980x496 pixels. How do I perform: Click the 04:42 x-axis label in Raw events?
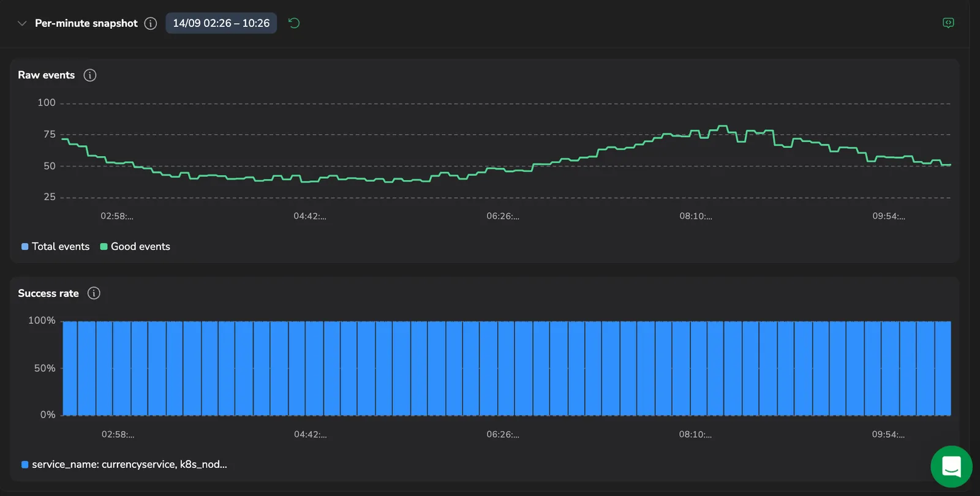(x=310, y=216)
